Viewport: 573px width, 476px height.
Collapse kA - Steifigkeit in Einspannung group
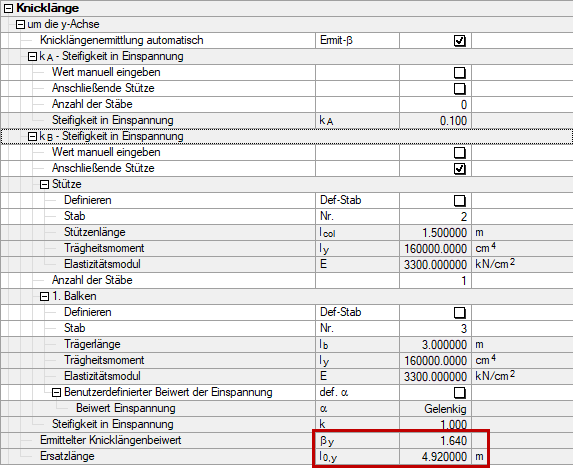33,57
